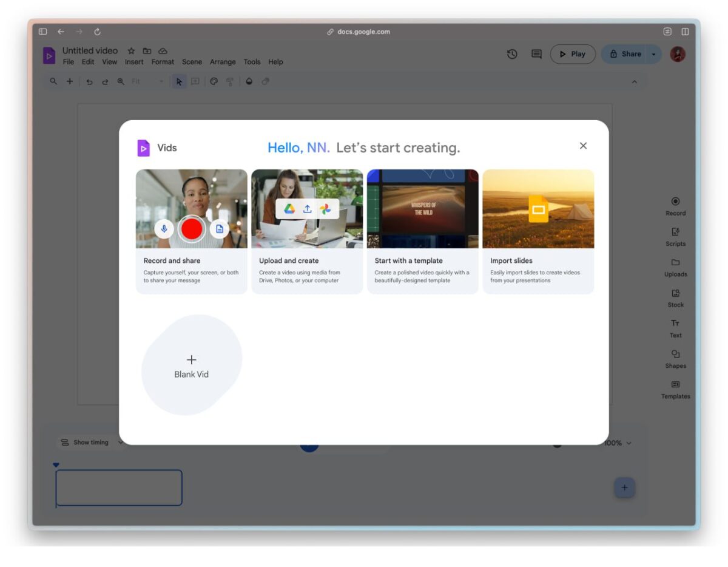Open the Templates panel

675,390
